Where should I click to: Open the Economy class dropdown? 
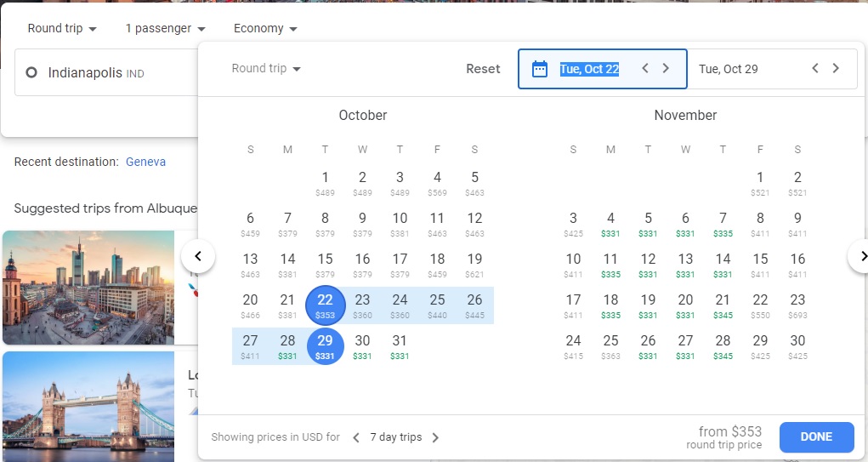tap(265, 29)
